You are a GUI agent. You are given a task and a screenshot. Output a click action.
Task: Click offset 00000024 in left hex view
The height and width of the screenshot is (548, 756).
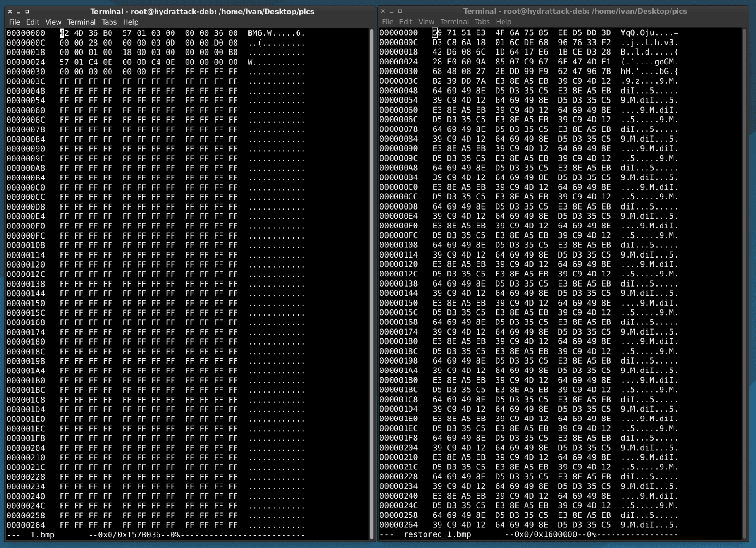tap(26, 62)
